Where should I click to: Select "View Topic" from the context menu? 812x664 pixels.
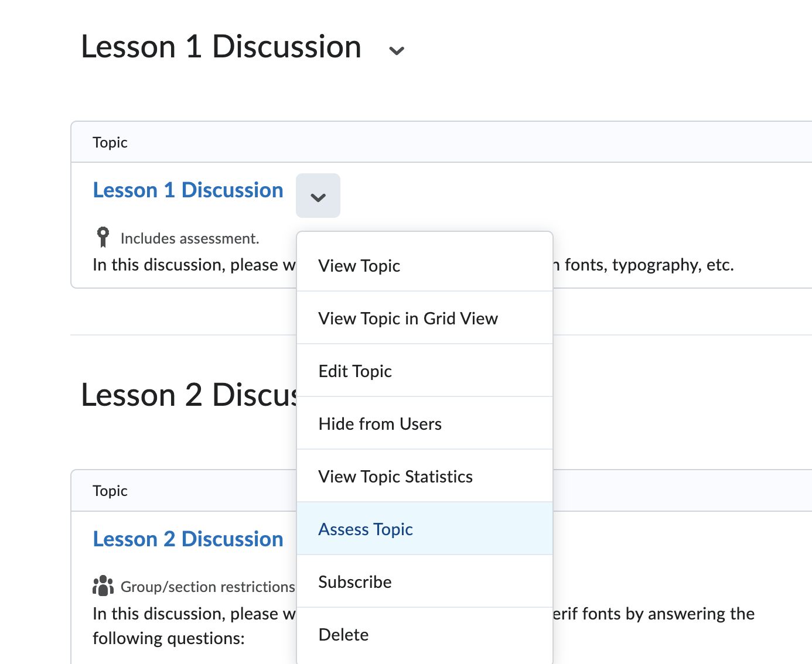359,265
